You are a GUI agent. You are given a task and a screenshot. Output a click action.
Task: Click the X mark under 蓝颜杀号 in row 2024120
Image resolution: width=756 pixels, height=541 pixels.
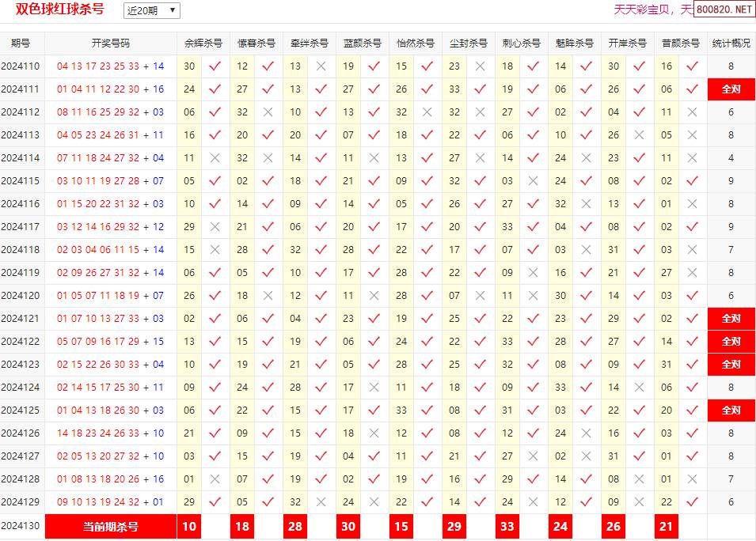(x=374, y=296)
